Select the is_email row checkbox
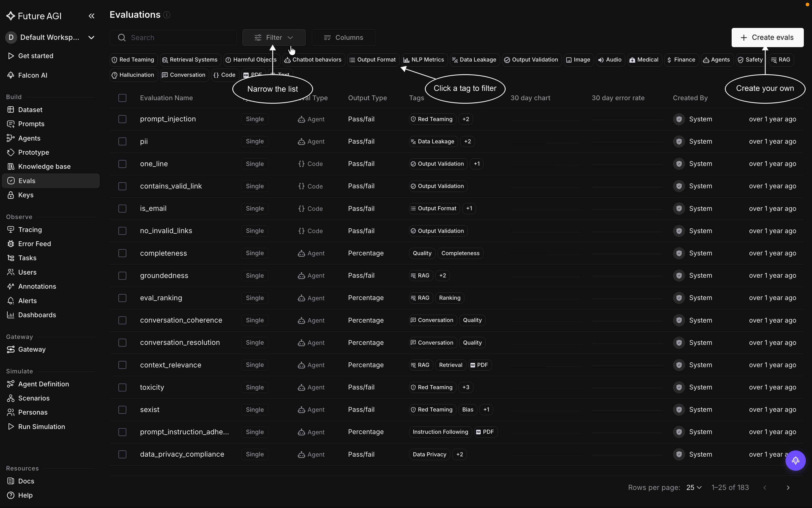 [x=122, y=208]
